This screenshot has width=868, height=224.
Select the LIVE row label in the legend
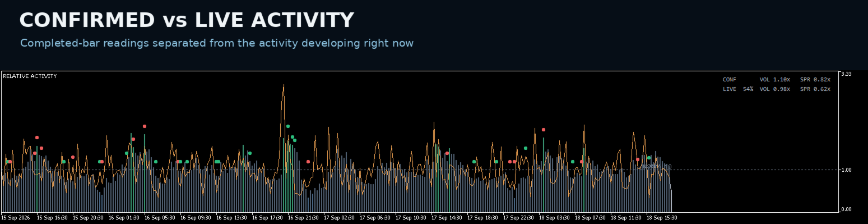click(730, 89)
